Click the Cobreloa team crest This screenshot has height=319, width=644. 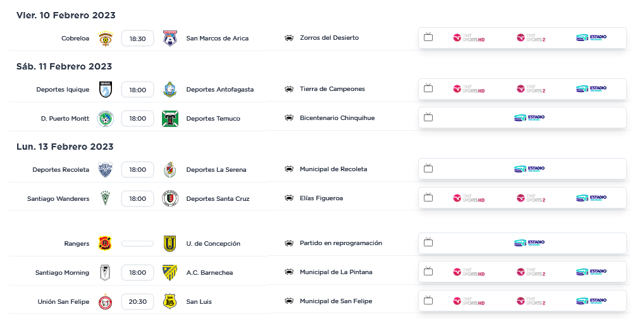coord(105,39)
